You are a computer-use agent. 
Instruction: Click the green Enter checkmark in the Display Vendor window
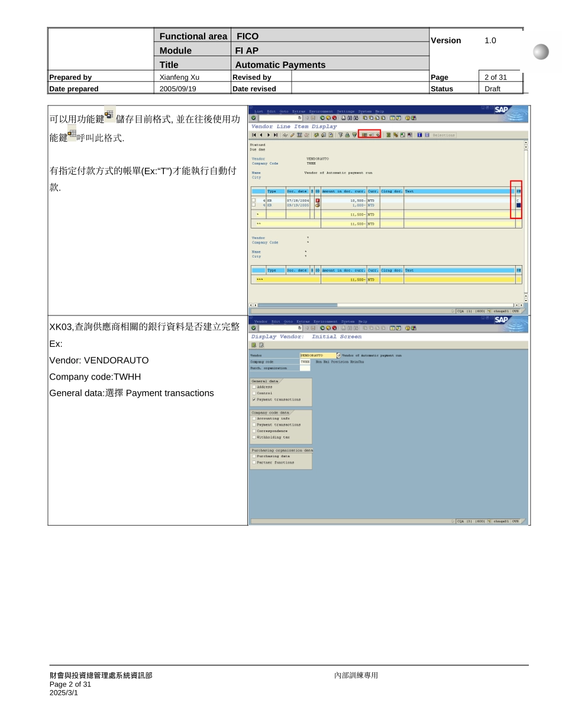[x=254, y=328]
